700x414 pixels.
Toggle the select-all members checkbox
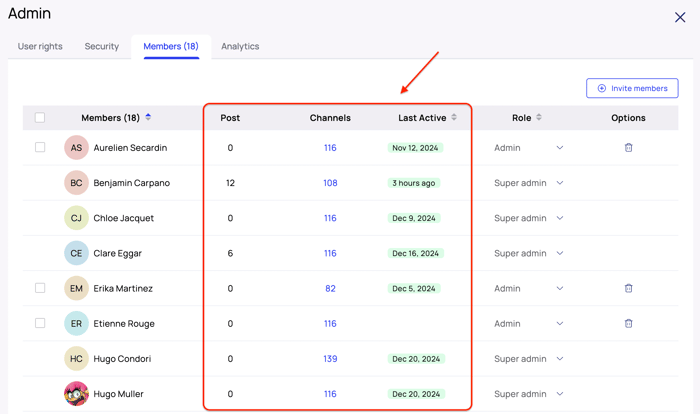point(40,118)
